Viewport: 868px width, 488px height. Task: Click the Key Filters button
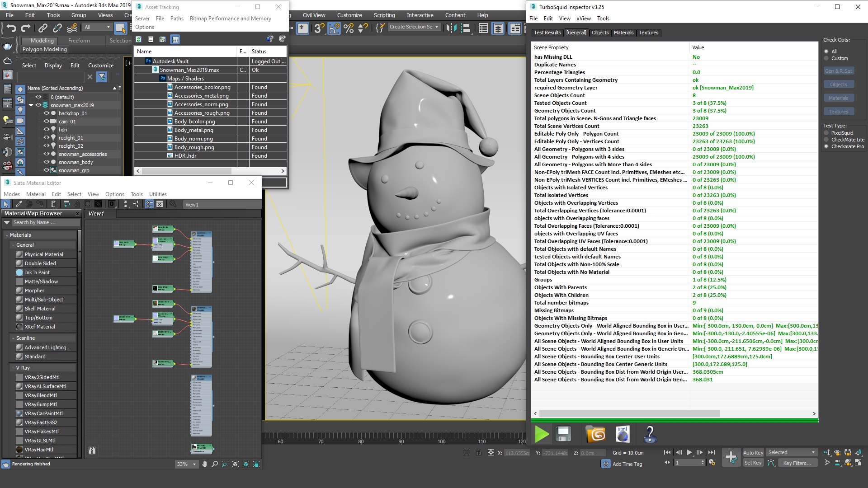click(x=797, y=463)
